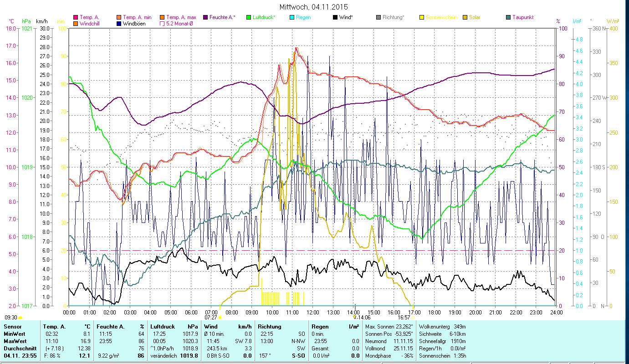The image size is (629, 364).
Task: Click the max wind value SW 7.8
Action: point(242,341)
